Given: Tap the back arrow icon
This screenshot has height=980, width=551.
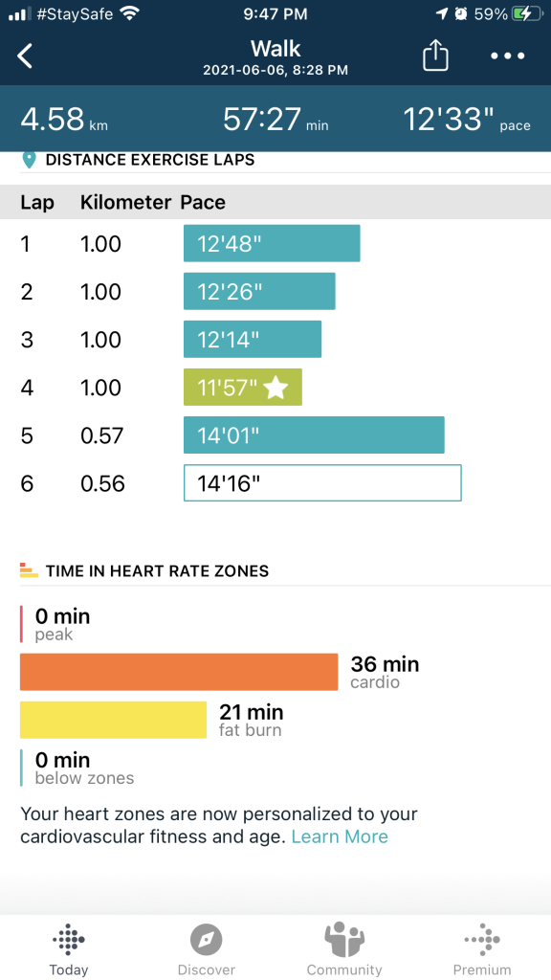Looking at the screenshot, I should pos(24,56).
